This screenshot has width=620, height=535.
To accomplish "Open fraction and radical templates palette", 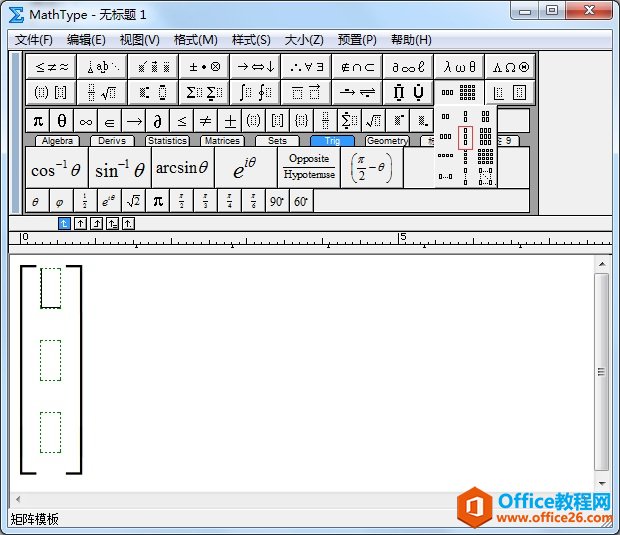I will tap(102, 93).
